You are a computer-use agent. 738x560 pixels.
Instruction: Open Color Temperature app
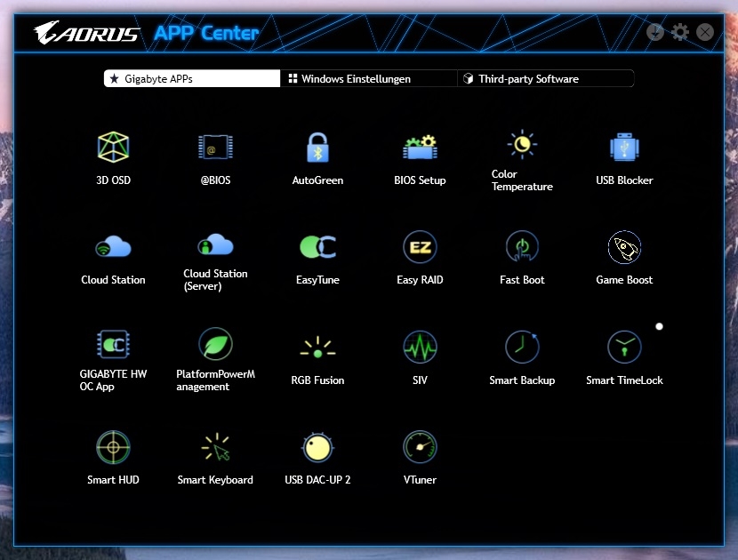point(522,143)
